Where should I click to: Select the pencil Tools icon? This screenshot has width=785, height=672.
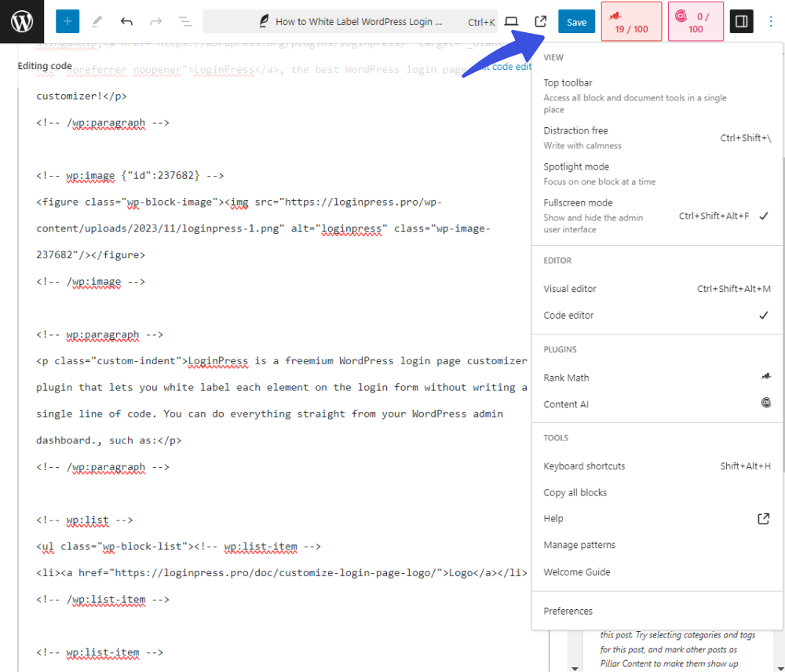pos(97,21)
